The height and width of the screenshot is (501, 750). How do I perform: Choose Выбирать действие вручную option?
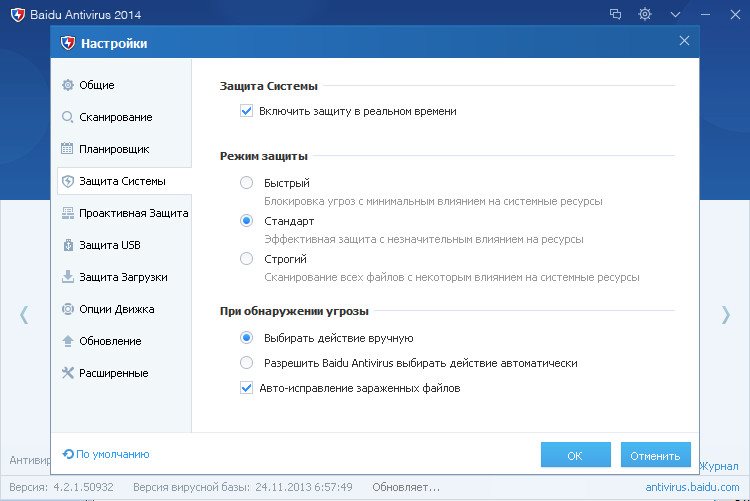(246, 338)
